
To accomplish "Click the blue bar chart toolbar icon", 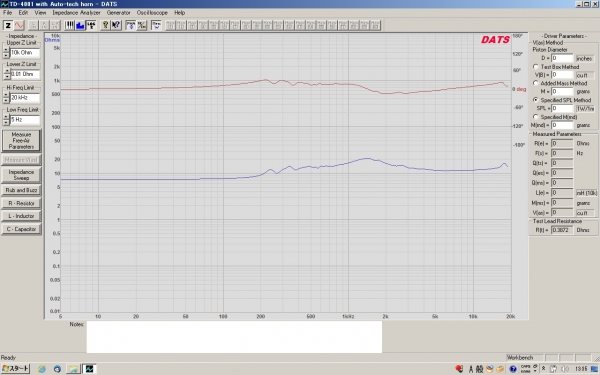I will point(80,26).
